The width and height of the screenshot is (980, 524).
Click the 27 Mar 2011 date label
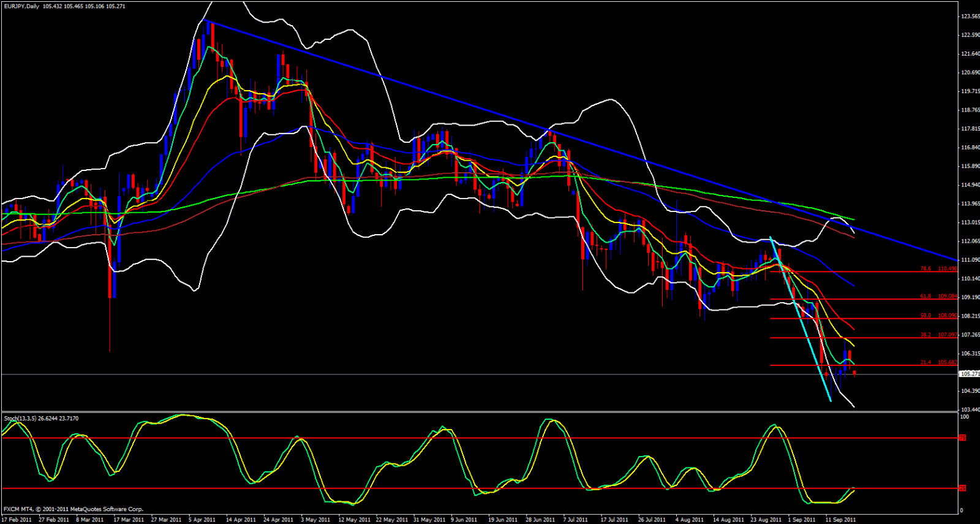coord(166,520)
